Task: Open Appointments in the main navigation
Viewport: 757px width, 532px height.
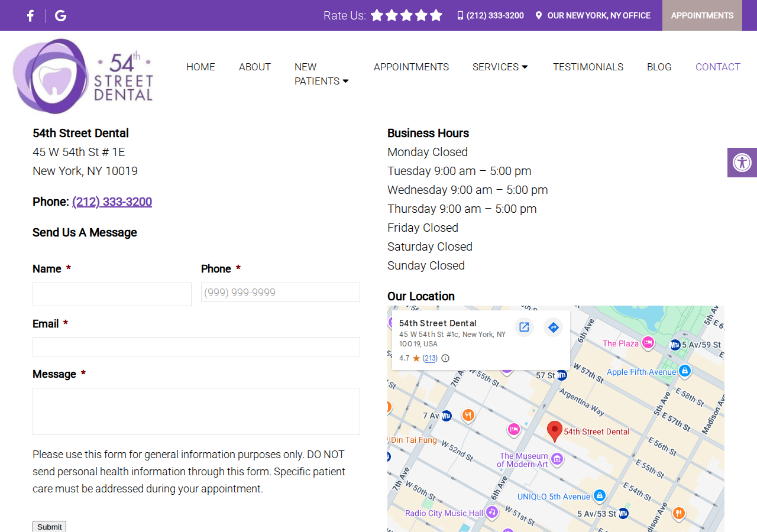Action: 411,67
